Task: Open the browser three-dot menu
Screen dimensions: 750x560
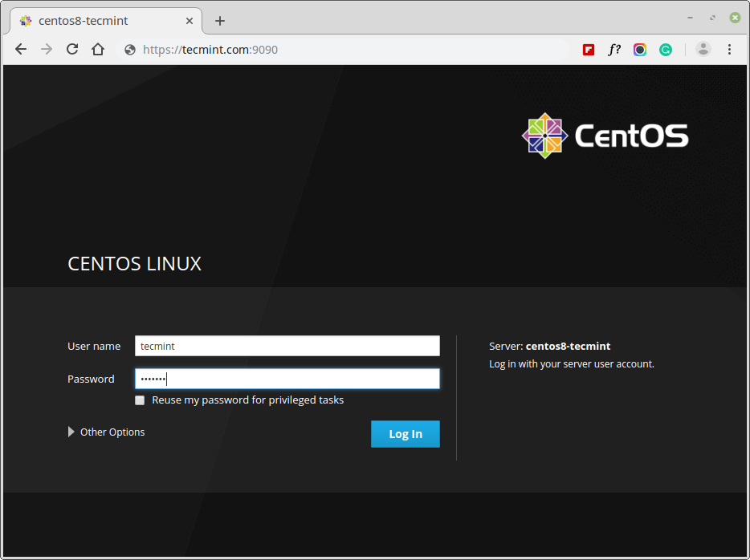Action: [729, 49]
